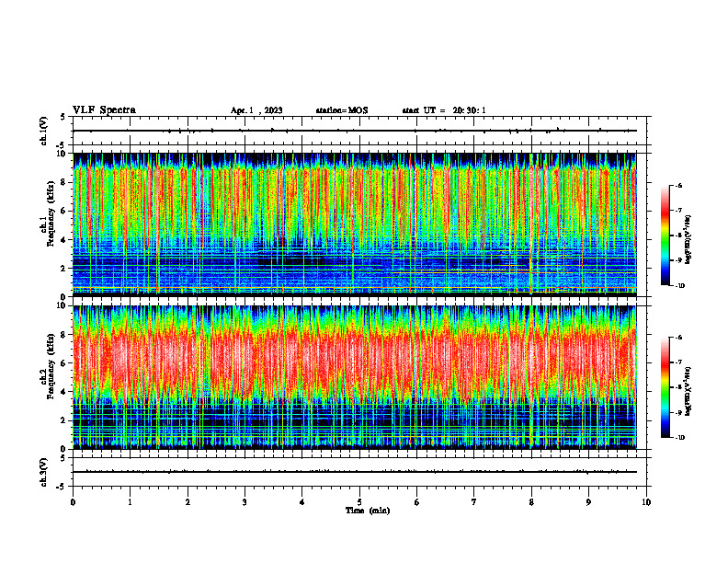Click the ch.3 voltage waveform trace
The image size is (728, 563).
pyautogui.click(x=355, y=472)
